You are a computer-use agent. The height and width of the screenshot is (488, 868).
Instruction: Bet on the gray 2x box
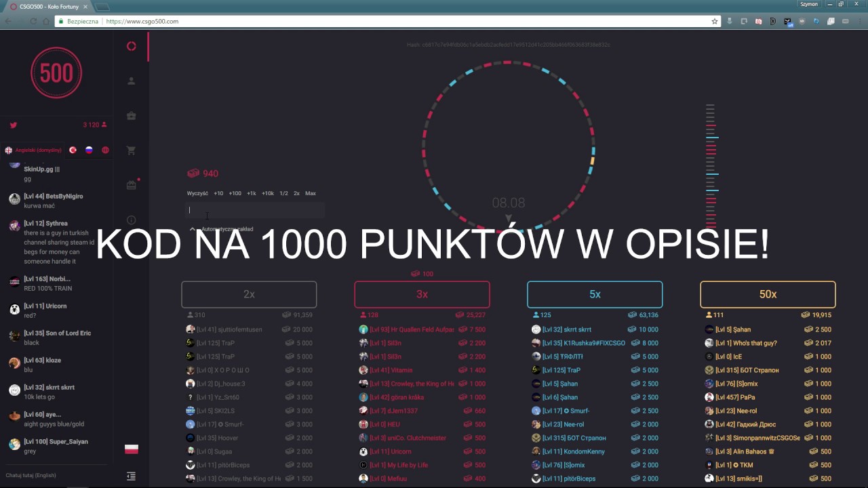coord(249,294)
